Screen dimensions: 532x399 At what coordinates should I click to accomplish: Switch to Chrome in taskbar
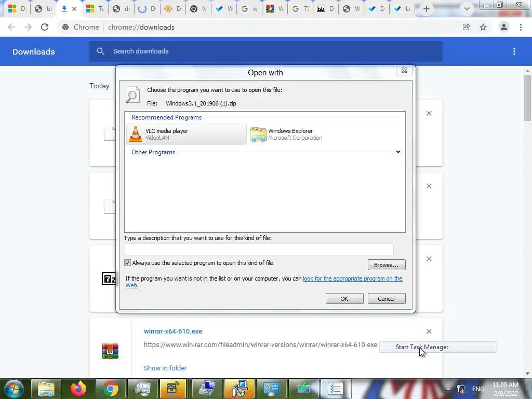pos(111,389)
